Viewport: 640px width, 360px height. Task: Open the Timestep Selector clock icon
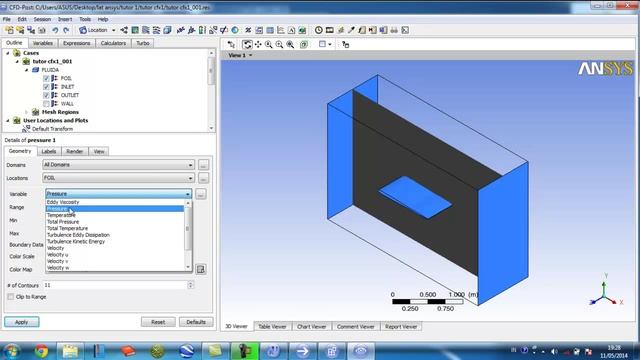318,30
